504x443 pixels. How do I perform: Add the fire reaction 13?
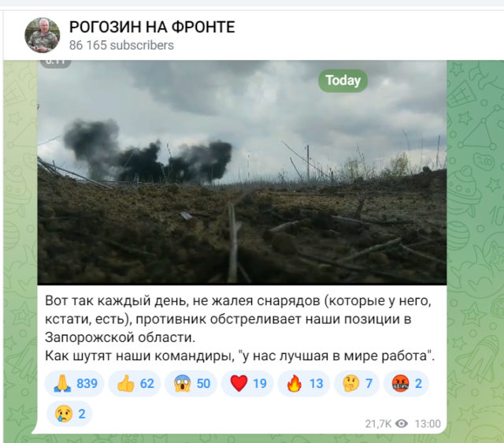[304, 383]
